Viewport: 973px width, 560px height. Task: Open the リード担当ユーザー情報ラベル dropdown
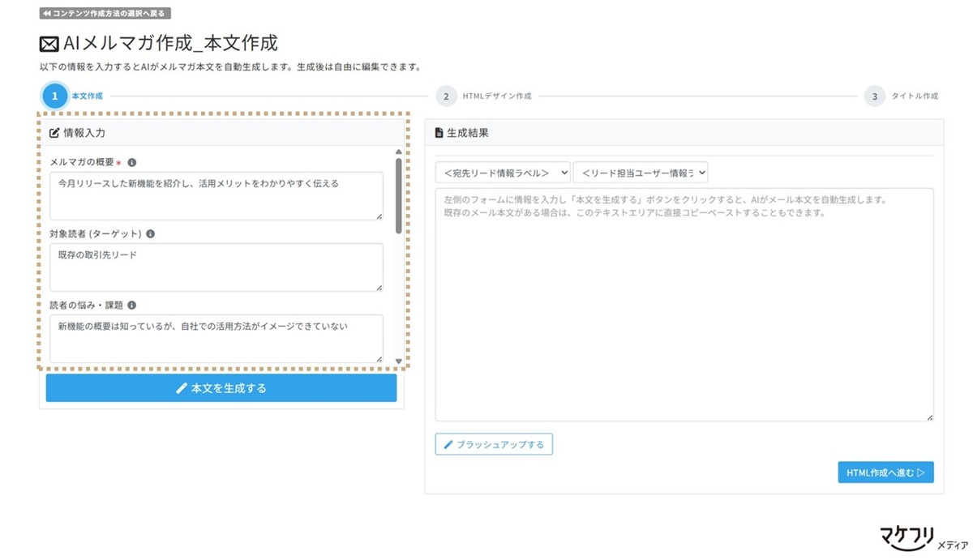click(x=641, y=172)
